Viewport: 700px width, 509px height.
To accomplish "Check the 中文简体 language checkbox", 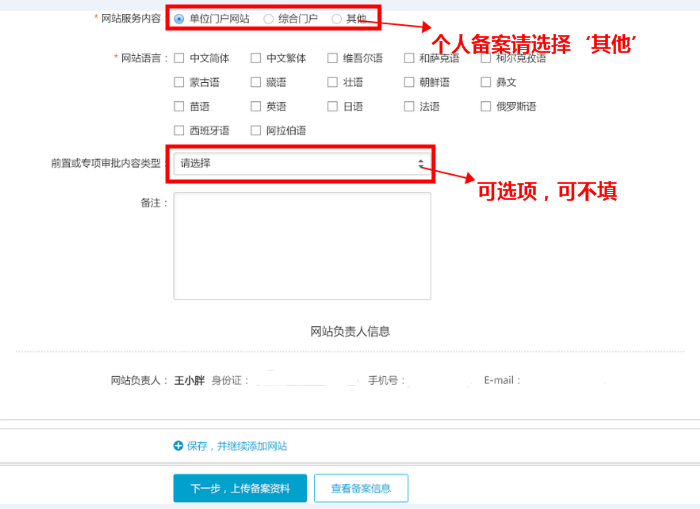I will click(x=179, y=58).
